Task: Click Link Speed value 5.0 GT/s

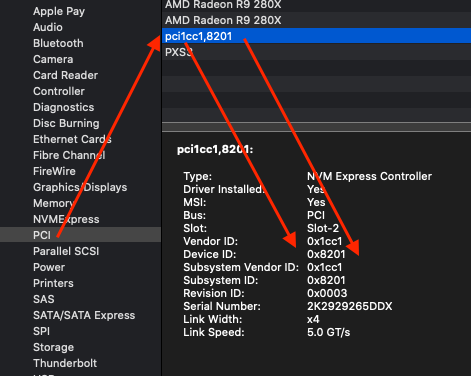Action: (328, 332)
